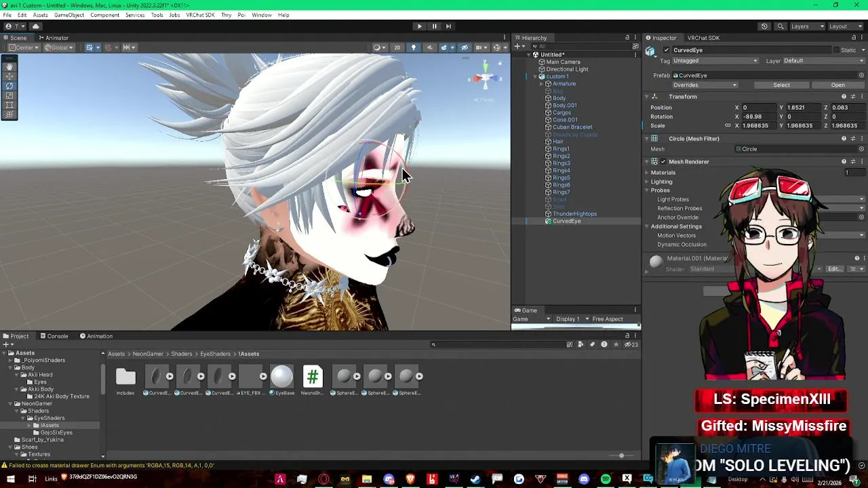
Task: Toggle Hierarchy panel lock icon
Action: [627, 38]
